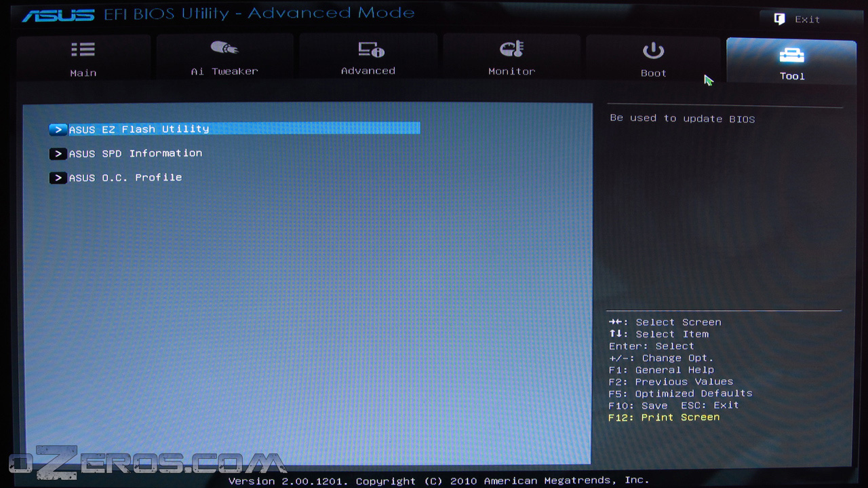Open ASUS O.C. Profile entry
The width and height of the screenshot is (868, 488).
pos(125,178)
